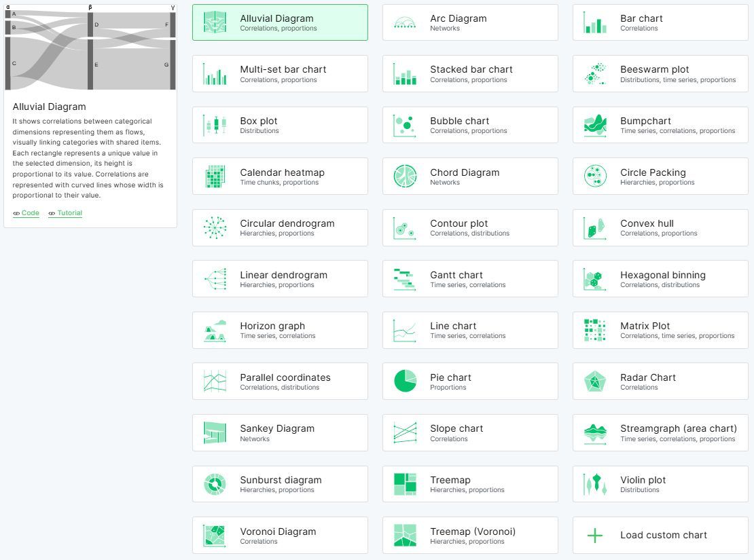This screenshot has width=754, height=560.
Task: Click the Violin plot icon
Action: click(595, 484)
